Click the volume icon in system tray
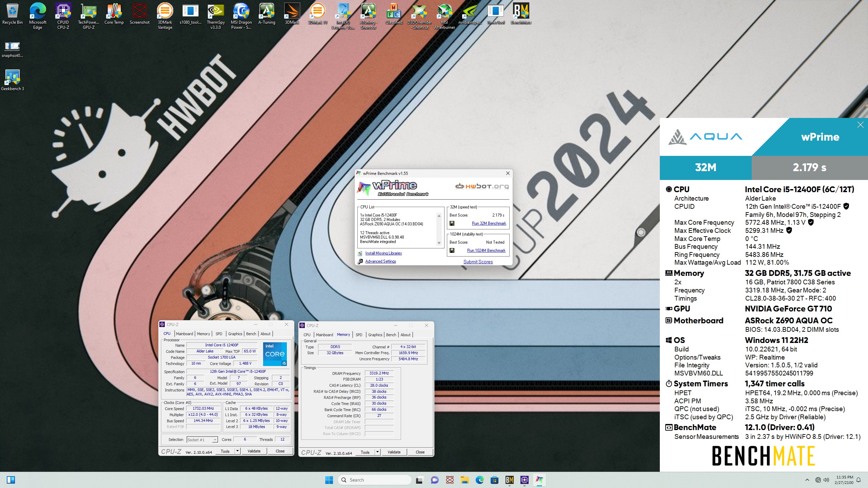 point(826,480)
